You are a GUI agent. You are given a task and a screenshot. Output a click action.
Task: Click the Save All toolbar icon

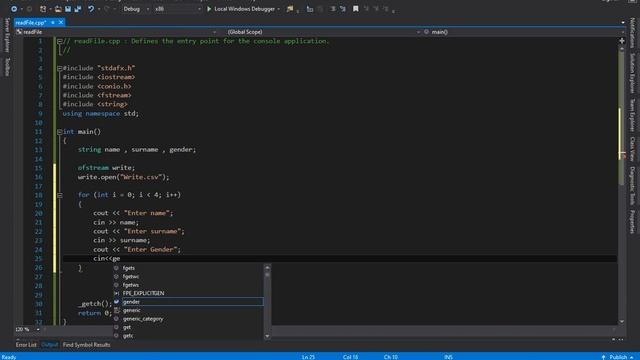click(x=78, y=9)
